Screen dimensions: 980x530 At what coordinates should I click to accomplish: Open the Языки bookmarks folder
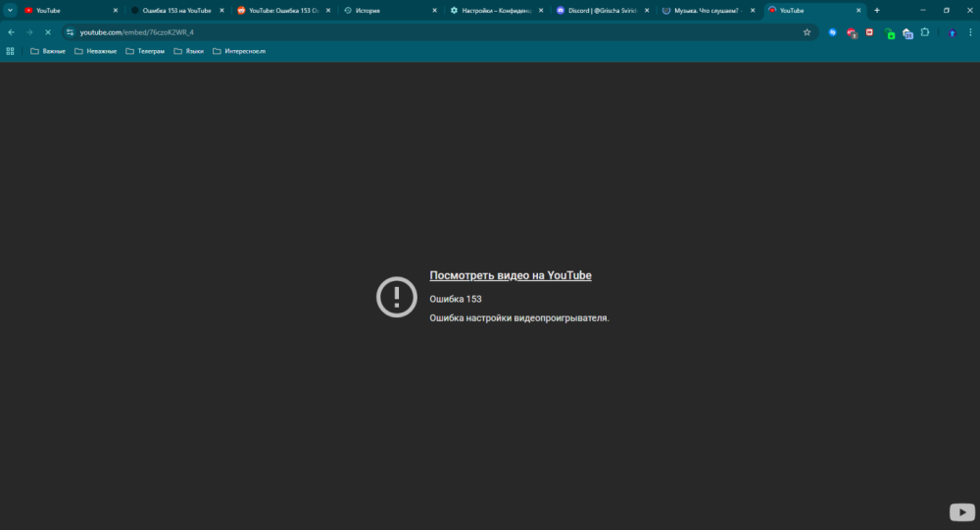tap(189, 51)
